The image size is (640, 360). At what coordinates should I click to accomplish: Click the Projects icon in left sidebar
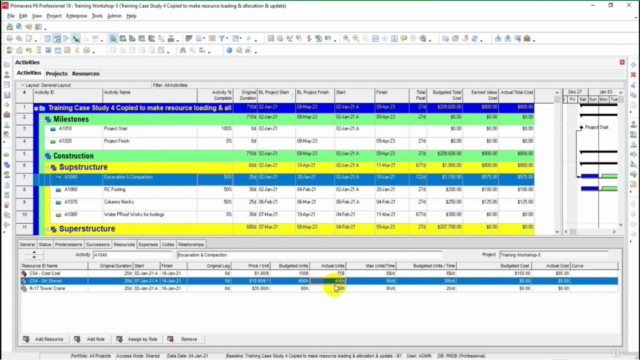coord(7,65)
